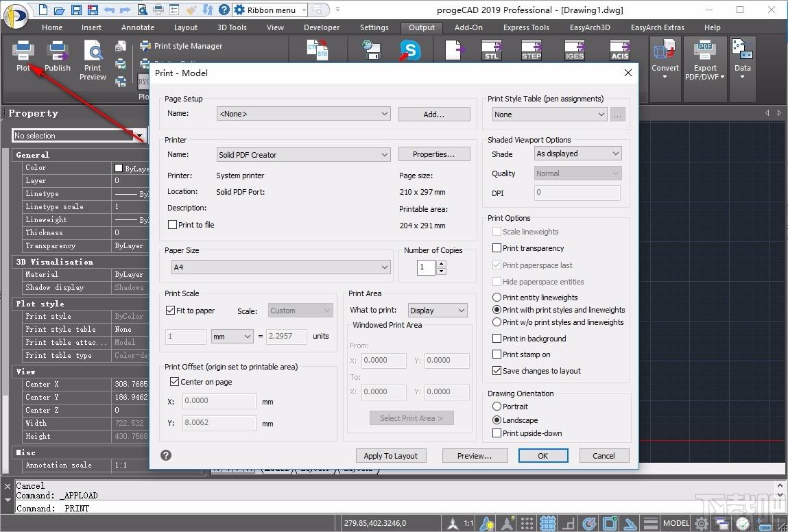788x532 pixels.
Task: Click the progeCAD application logo button
Action: tap(16, 16)
